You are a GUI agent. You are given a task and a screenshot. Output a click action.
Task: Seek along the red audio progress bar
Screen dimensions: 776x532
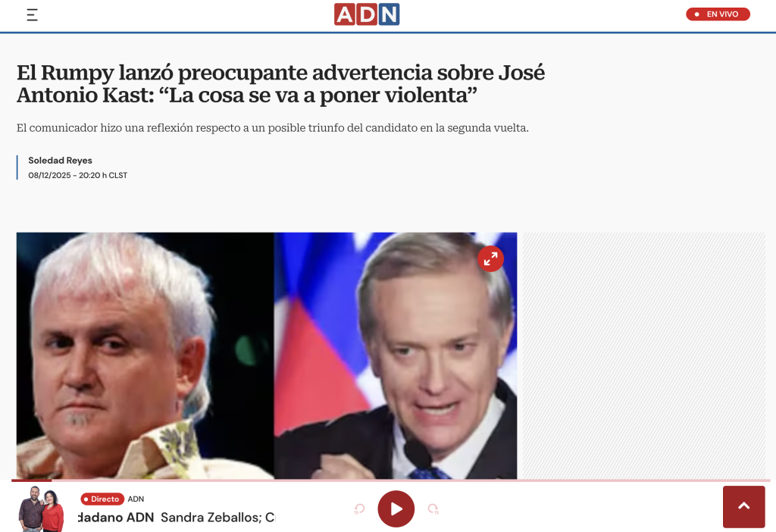tap(391, 480)
